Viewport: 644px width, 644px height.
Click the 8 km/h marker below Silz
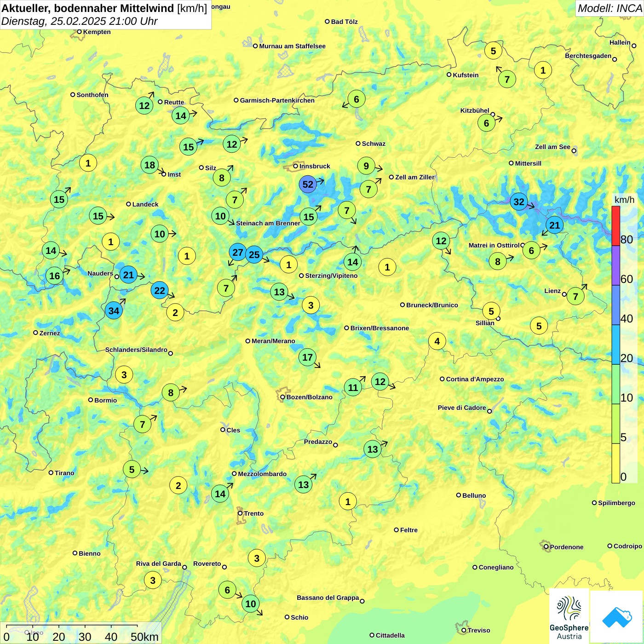click(x=222, y=178)
